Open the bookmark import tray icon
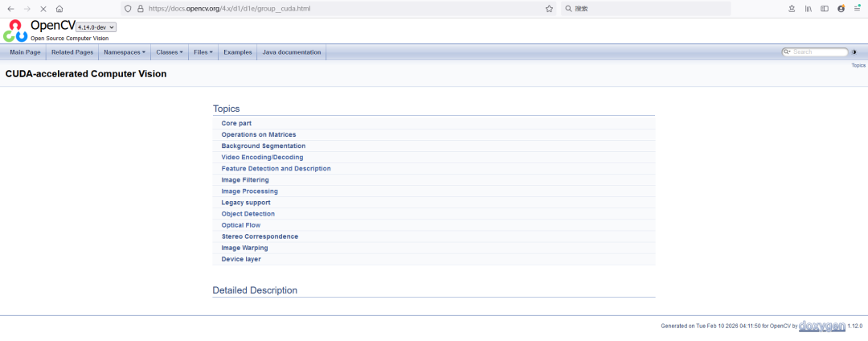The width and height of the screenshot is (868, 341). click(x=792, y=9)
